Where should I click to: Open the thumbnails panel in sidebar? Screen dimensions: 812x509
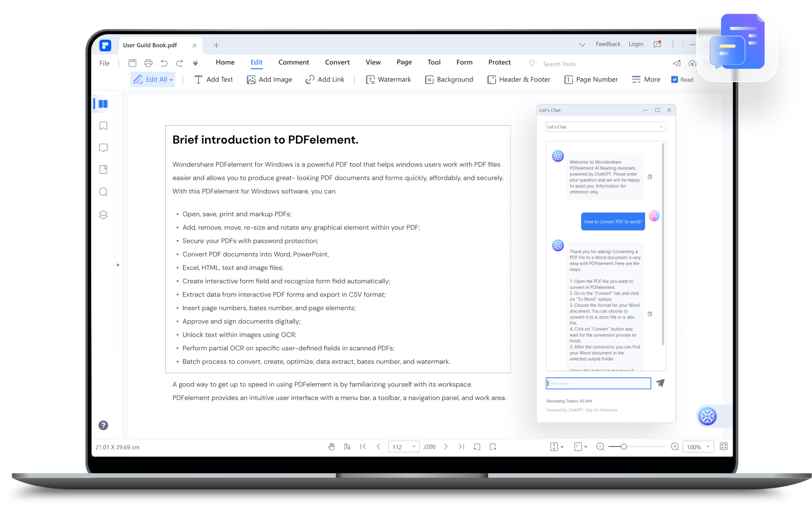[103, 104]
